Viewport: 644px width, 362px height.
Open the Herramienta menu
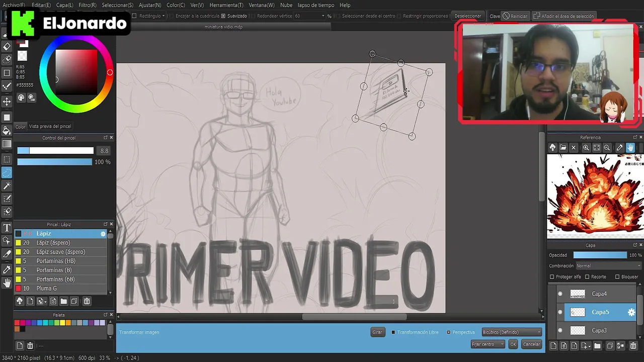[x=226, y=5]
